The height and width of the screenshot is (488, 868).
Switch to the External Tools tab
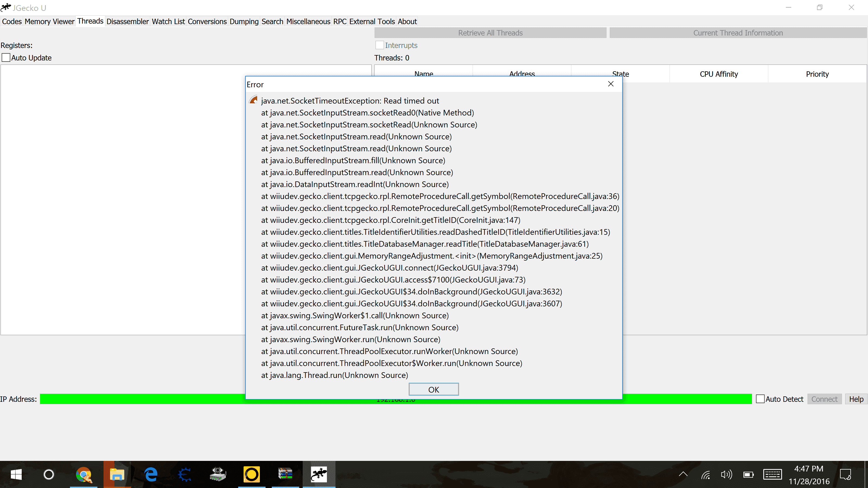point(372,22)
